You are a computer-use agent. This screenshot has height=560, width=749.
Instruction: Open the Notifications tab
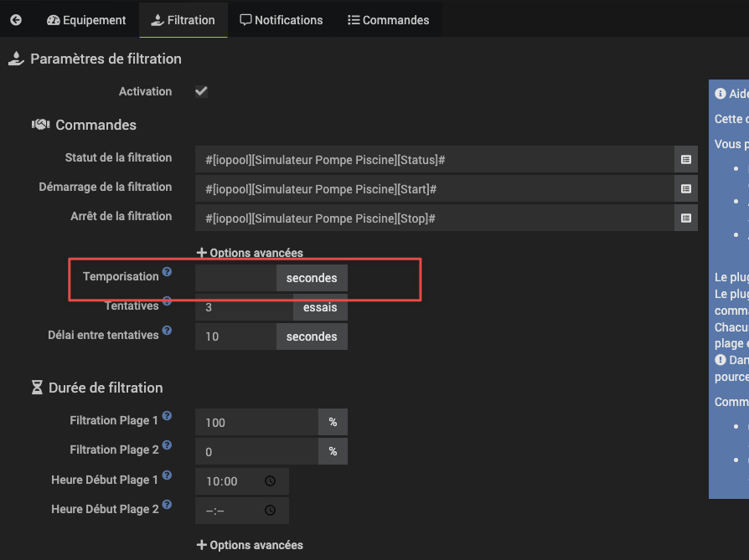click(282, 20)
